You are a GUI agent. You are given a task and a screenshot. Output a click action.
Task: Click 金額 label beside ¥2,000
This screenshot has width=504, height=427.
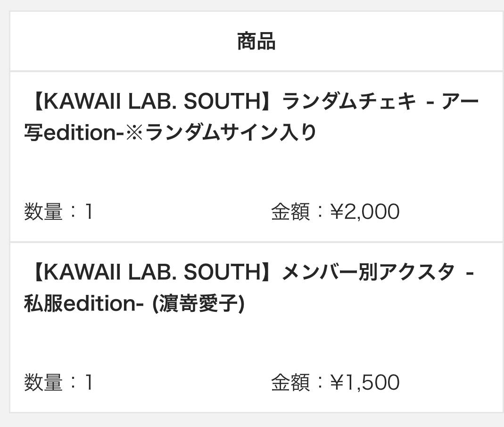290,212
